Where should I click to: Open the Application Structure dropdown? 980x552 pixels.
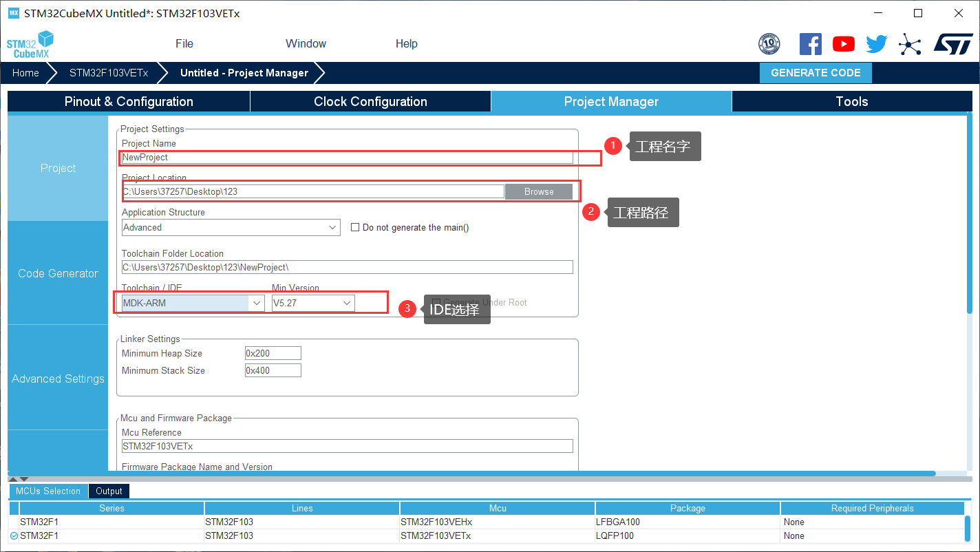(x=231, y=227)
